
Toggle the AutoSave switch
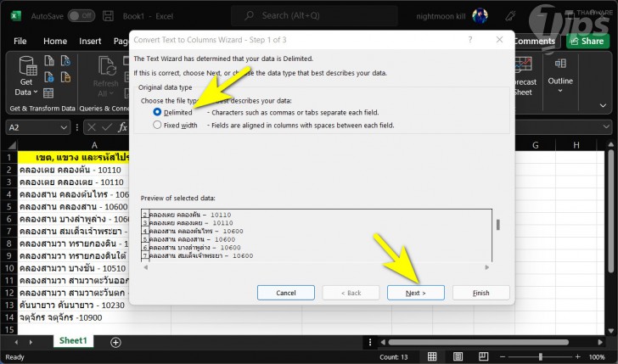81,16
